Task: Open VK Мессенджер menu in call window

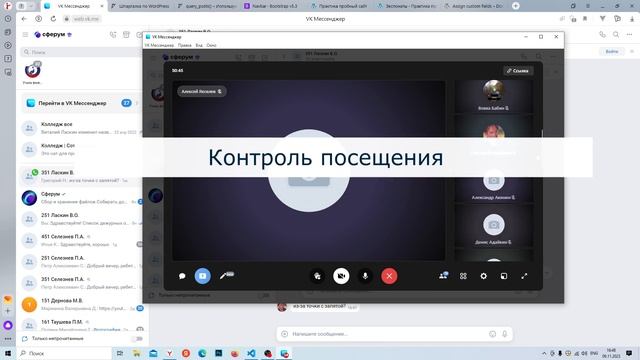Action: tap(159, 45)
